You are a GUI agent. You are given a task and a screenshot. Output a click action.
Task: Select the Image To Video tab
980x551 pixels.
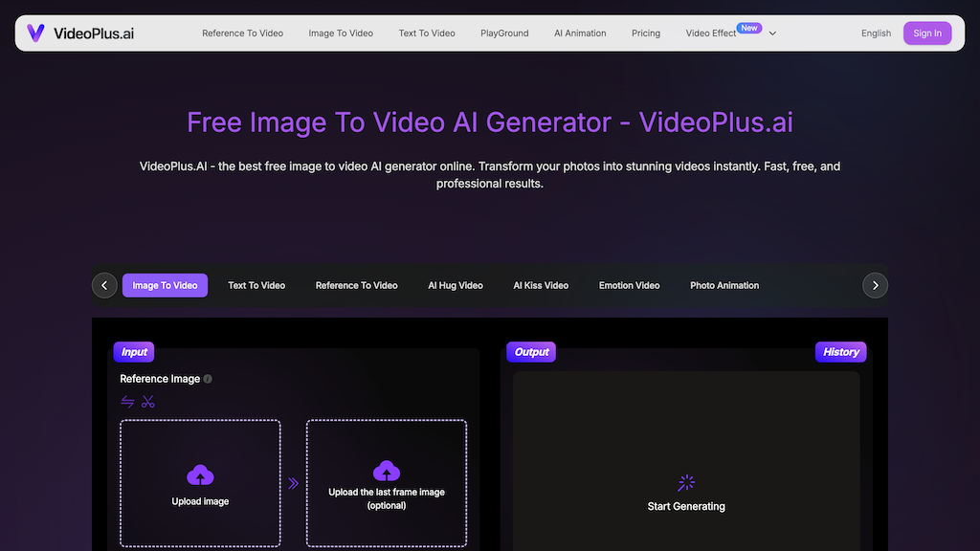tap(165, 285)
